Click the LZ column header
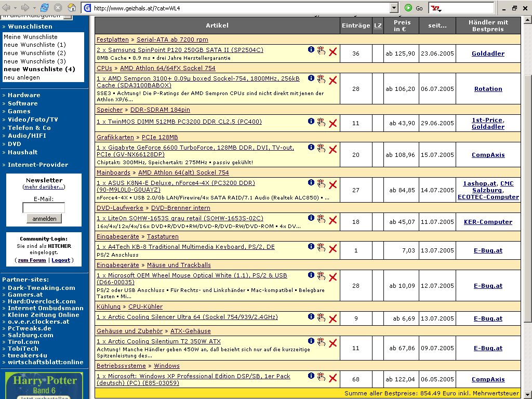The image size is (532, 399). [x=378, y=25]
